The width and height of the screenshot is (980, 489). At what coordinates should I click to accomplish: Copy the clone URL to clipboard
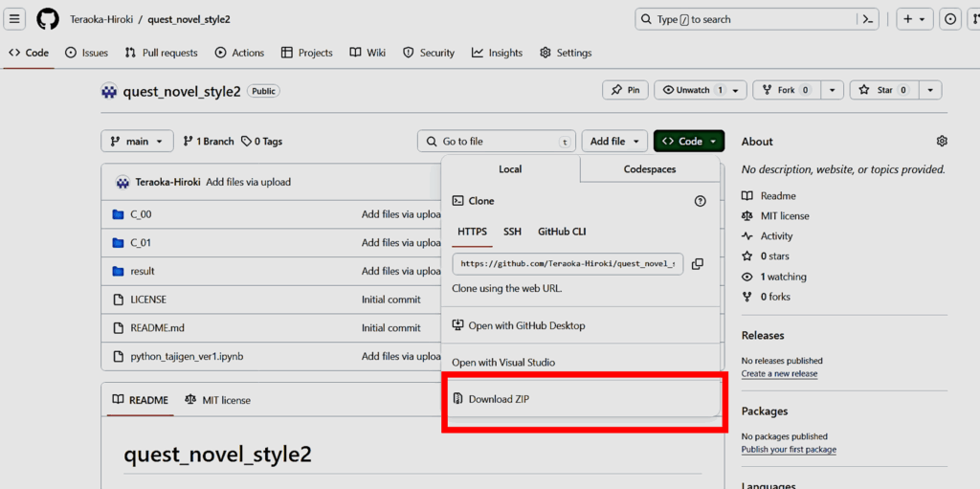coord(698,264)
